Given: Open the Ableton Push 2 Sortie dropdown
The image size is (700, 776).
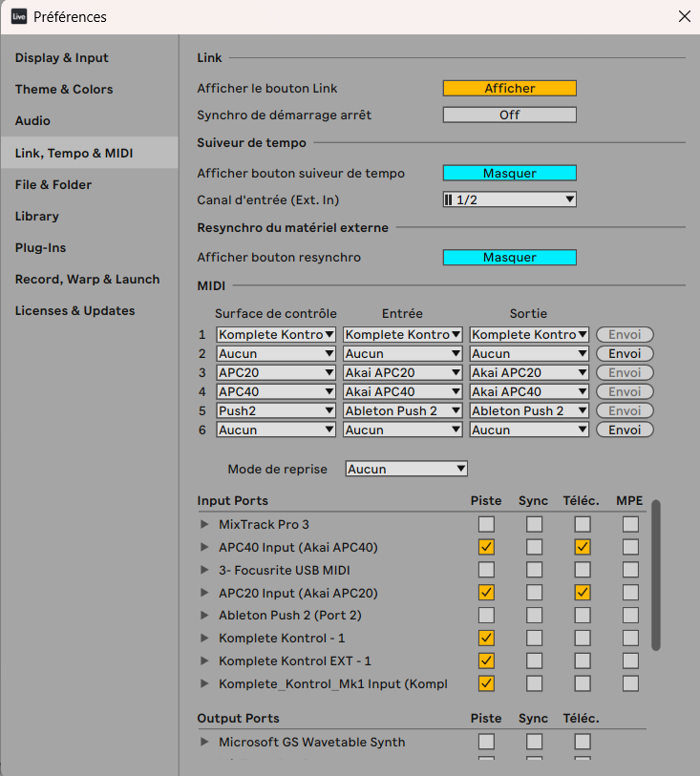Looking at the screenshot, I should (529, 410).
